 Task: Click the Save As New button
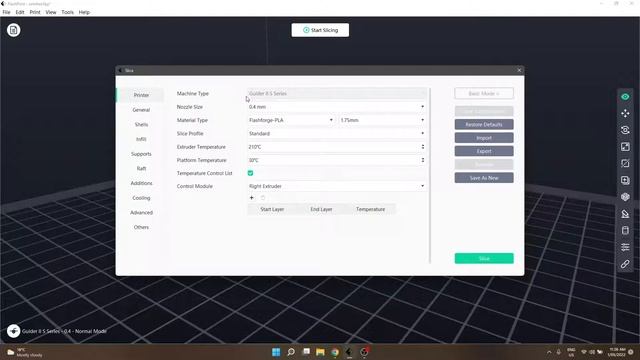(484, 178)
